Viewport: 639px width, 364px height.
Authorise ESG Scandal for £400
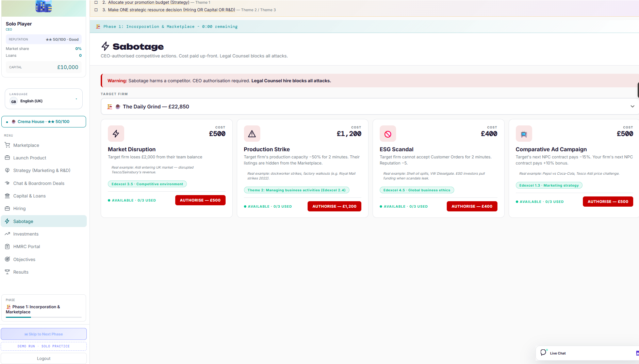pos(472,206)
